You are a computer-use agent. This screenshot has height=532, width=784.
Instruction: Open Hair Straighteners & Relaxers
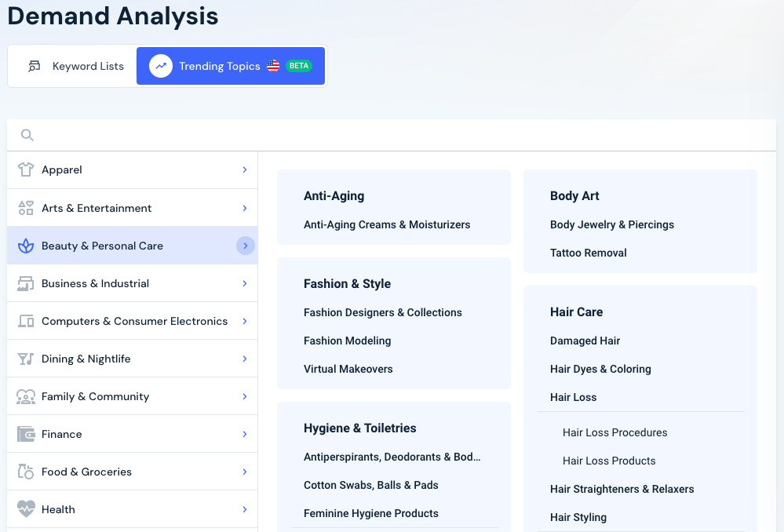[x=622, y=489]
